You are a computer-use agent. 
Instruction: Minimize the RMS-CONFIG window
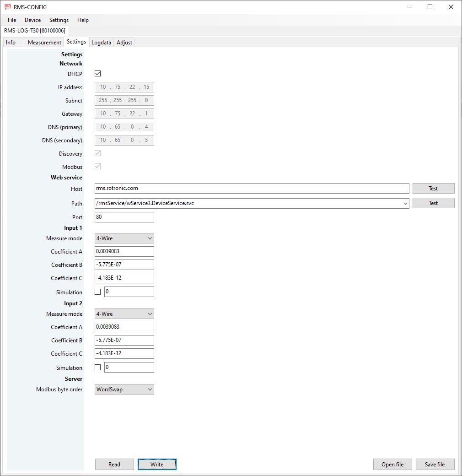click(x=409, y=7)
